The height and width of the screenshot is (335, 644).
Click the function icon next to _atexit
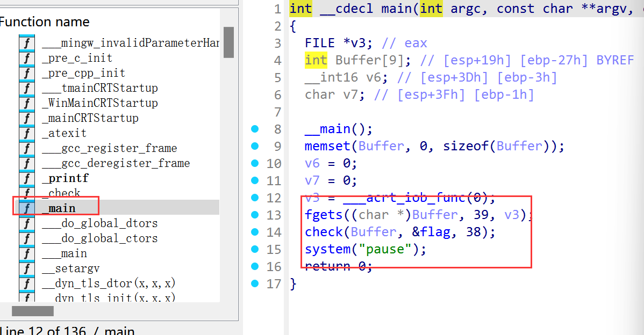[x=26, y=133]
